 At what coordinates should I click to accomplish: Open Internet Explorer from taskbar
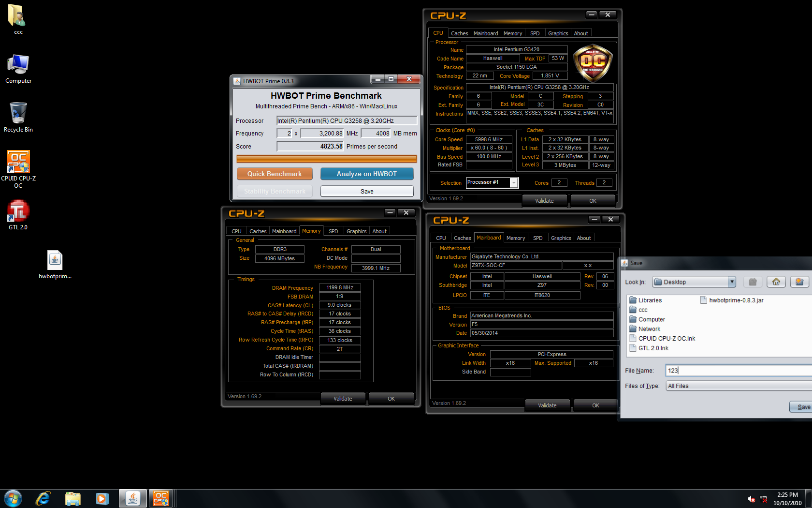[43, 498]
